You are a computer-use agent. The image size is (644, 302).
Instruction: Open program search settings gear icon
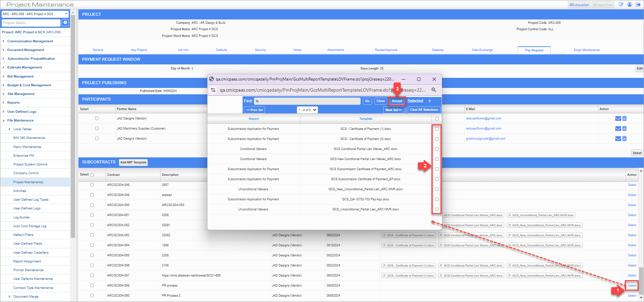pyautogui.click(x=65, y=22)
